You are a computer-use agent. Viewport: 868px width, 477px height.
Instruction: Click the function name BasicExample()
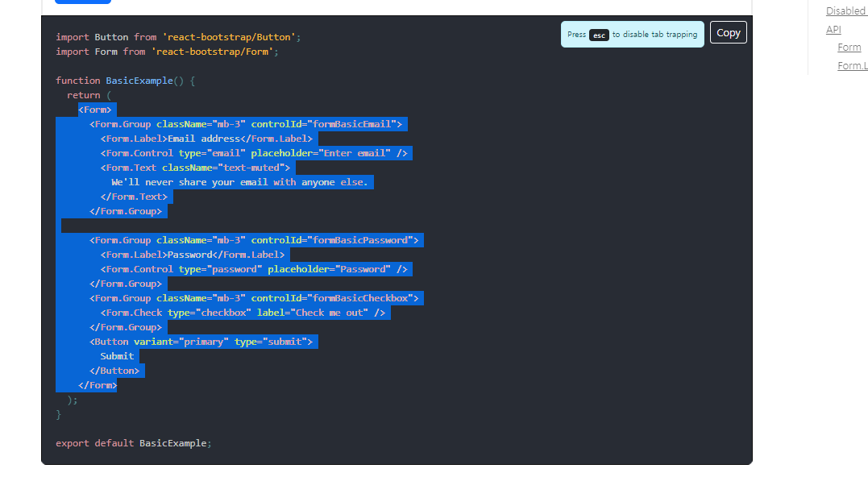point(144,81)
